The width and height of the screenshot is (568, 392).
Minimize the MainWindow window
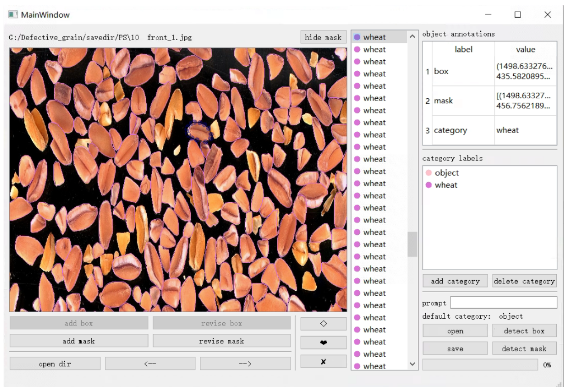[x=488, y=15]
